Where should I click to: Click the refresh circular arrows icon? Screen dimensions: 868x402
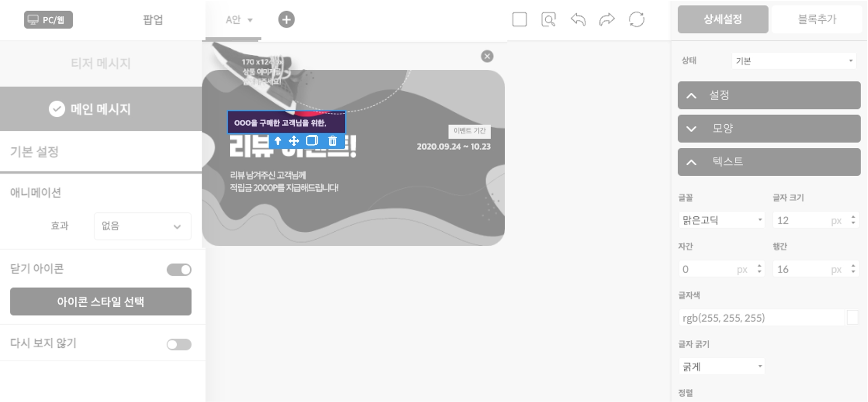(636, 20)
